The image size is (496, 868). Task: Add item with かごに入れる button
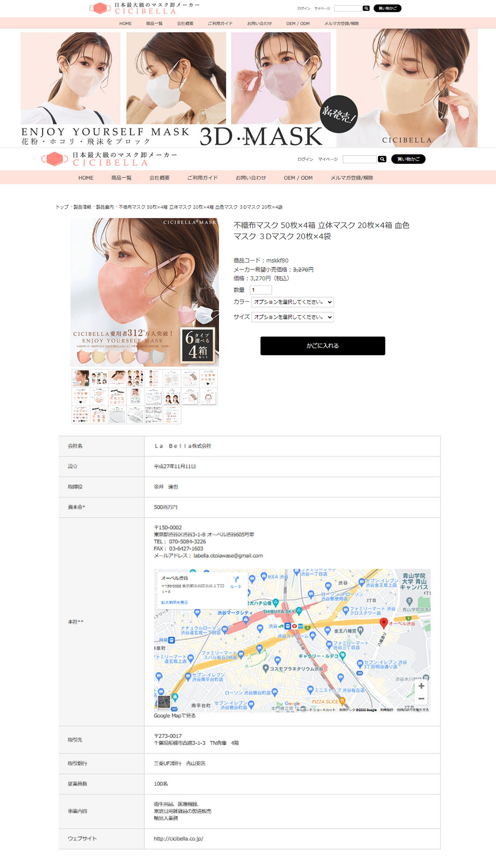[x=323, y=346]
